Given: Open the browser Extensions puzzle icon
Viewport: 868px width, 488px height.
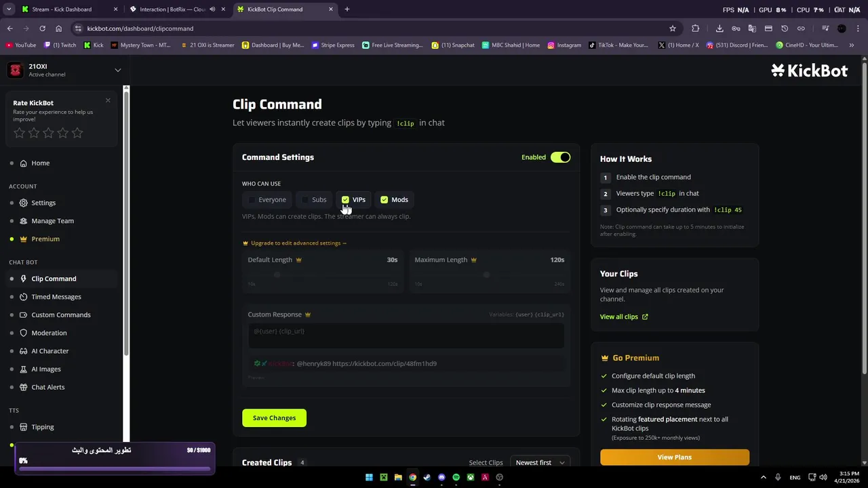Looking at the screenshot, I should click(x=696, y=28).
